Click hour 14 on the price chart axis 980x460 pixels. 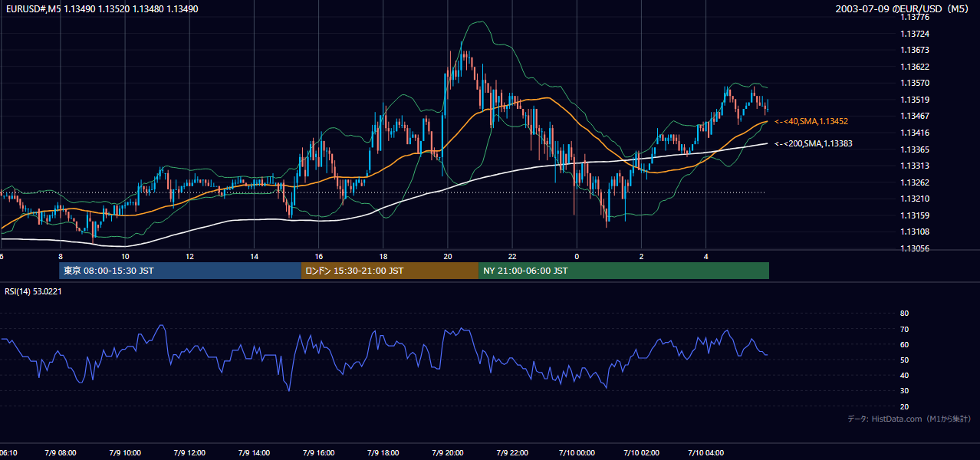[254, 257]
